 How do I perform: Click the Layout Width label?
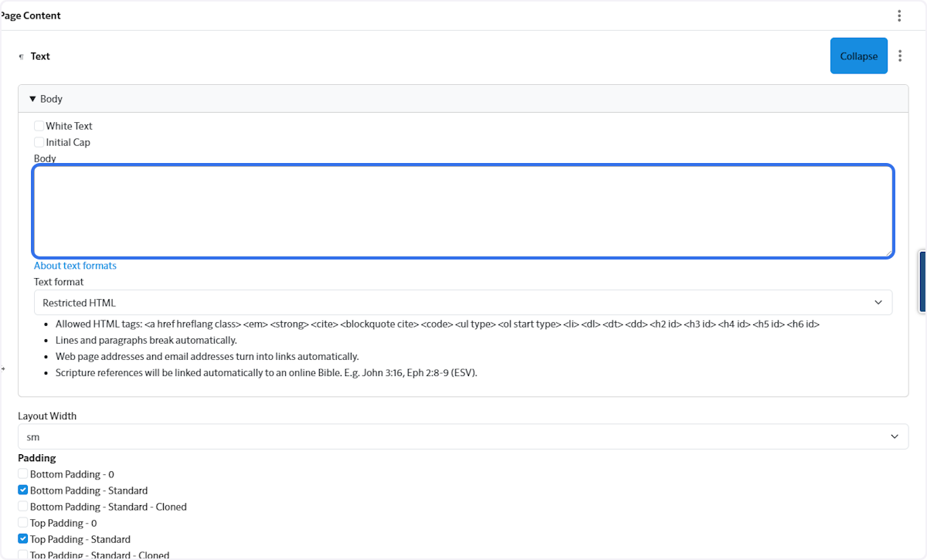pyautogui.click(x=47, y=416)
